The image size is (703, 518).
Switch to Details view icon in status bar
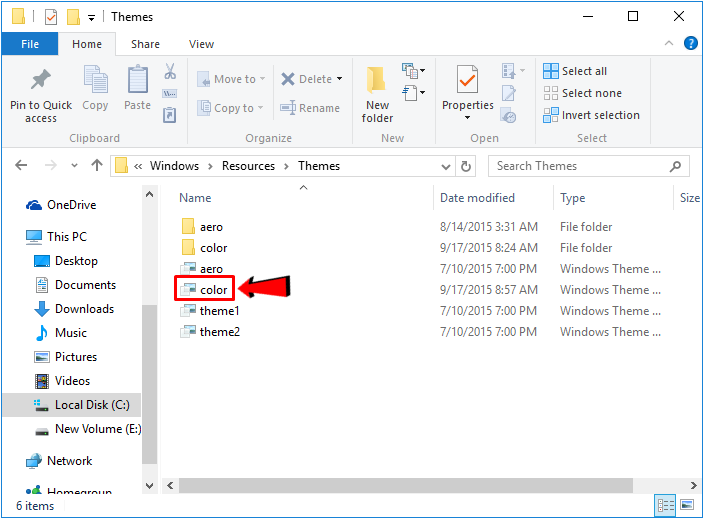tap(665, 505)
